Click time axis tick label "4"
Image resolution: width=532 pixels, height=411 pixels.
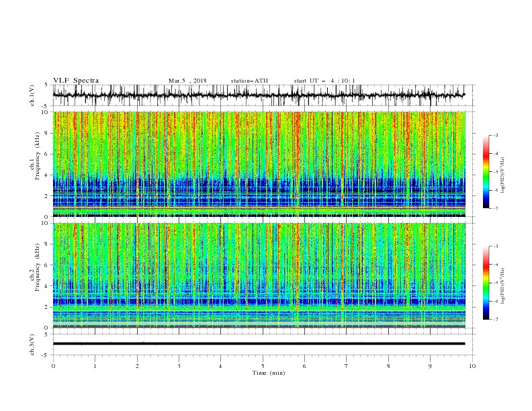pyautogui.click(x=220, y=366)
